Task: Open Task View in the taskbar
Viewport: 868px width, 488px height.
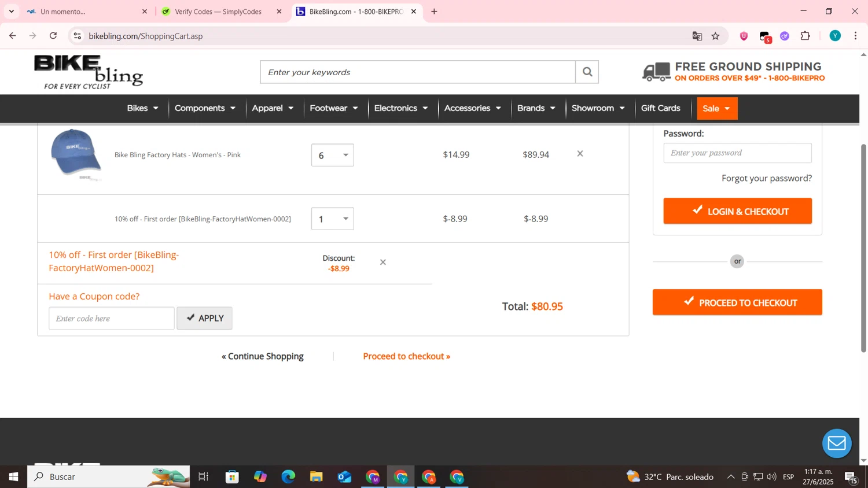Action: pos(203,477)
